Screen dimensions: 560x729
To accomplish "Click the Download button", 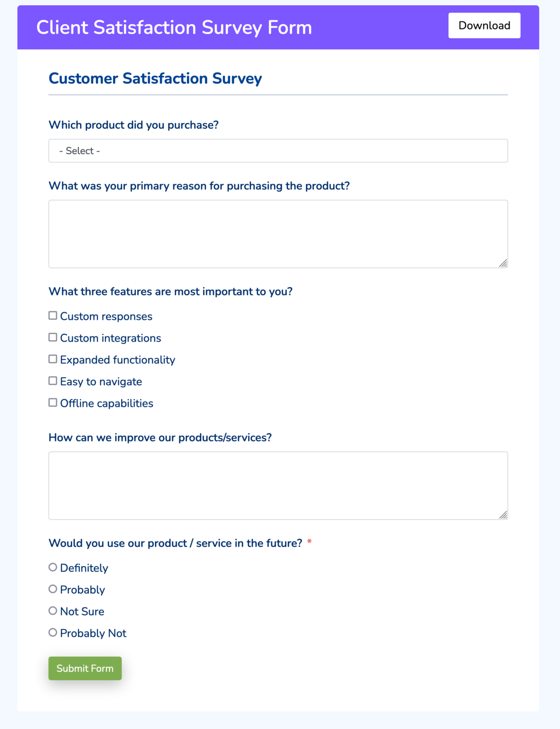I will (x=484, y=25).
